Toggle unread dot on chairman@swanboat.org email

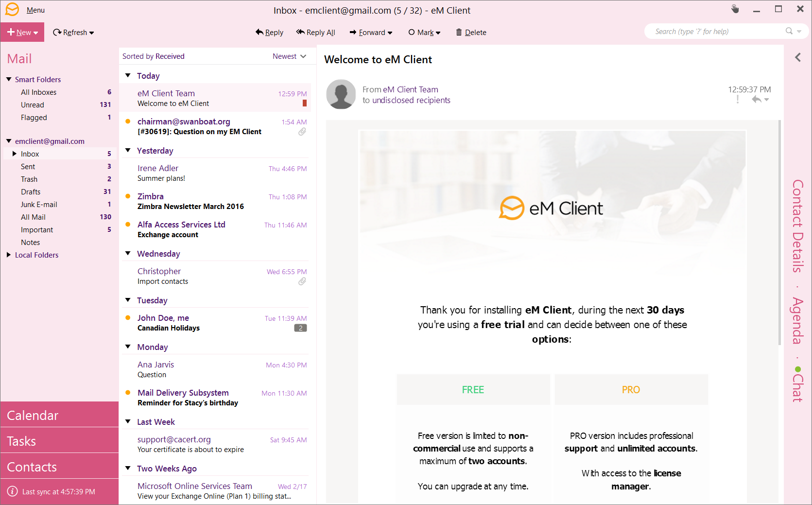coord(128,122)
